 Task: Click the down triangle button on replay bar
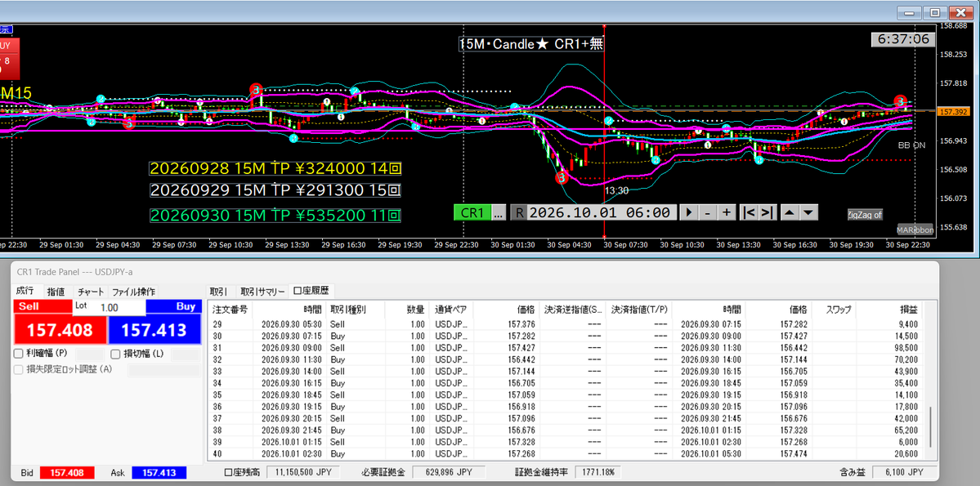808,212
